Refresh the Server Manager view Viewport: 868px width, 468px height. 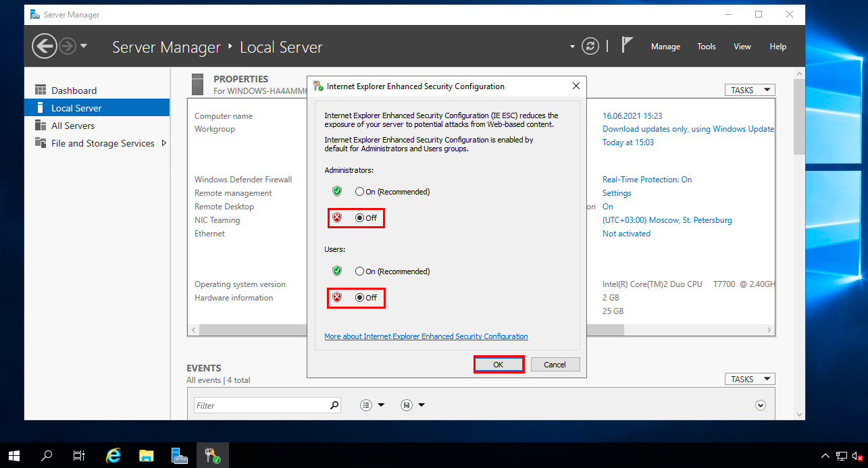590,47
